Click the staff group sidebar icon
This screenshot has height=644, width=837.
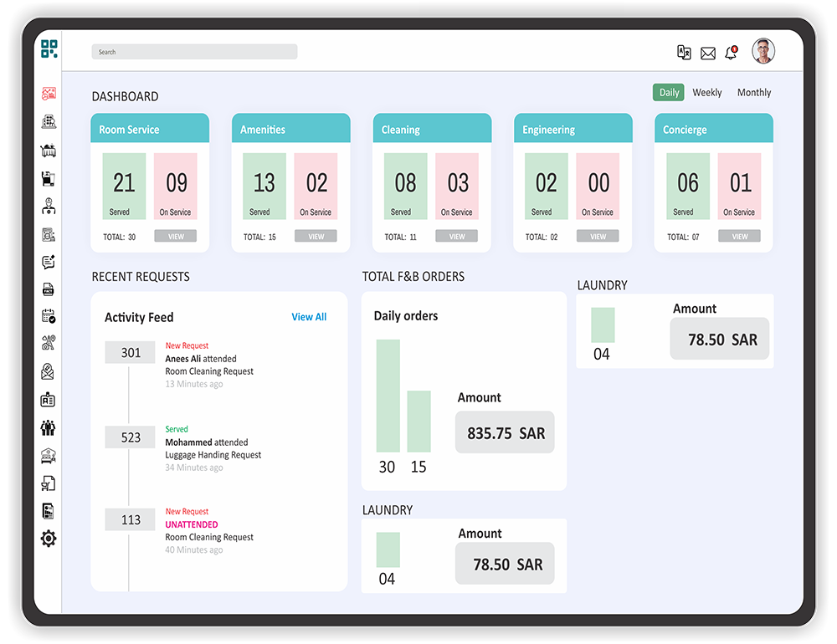49,428
